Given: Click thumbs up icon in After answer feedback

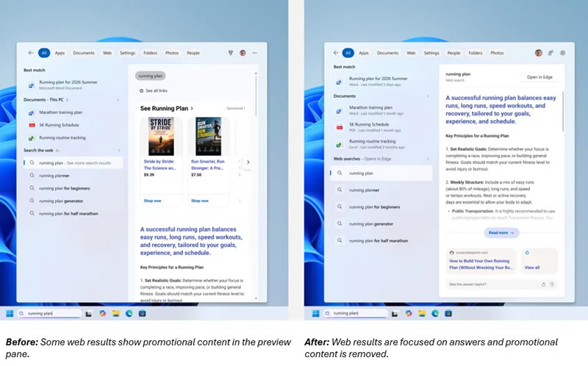Looking at the screenshot, I should click(x=543, y=284).
